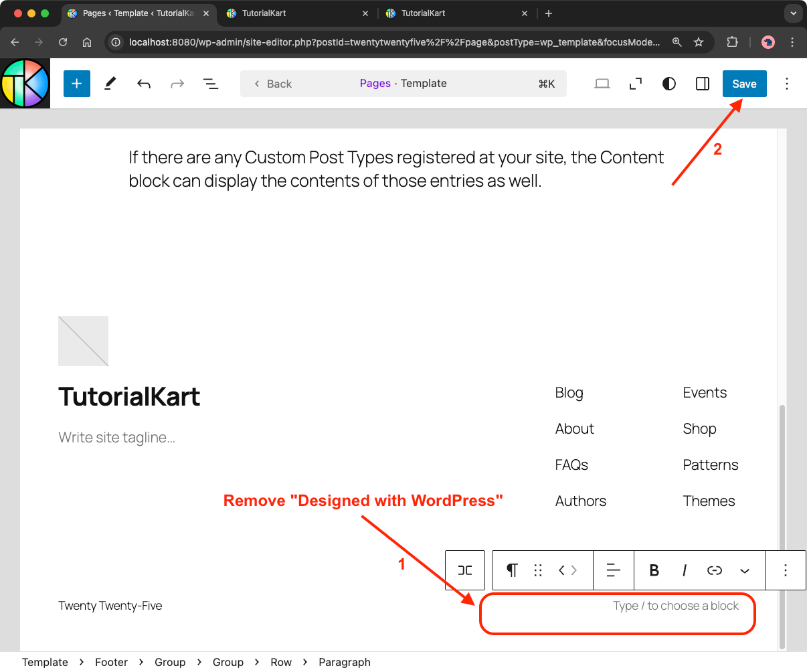
Task: Open Document Overview list view
Action: [x=211, y=84]
